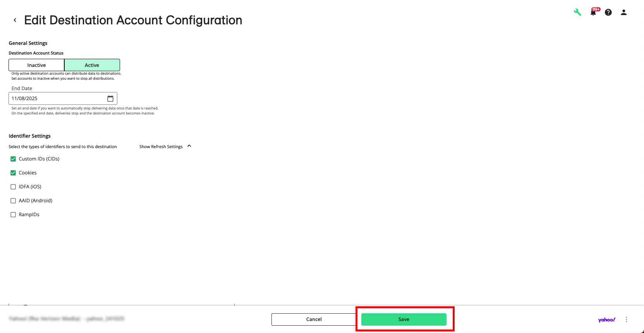
Task: Enable the AAID (Android) checkbox
Action: point(13,201)
